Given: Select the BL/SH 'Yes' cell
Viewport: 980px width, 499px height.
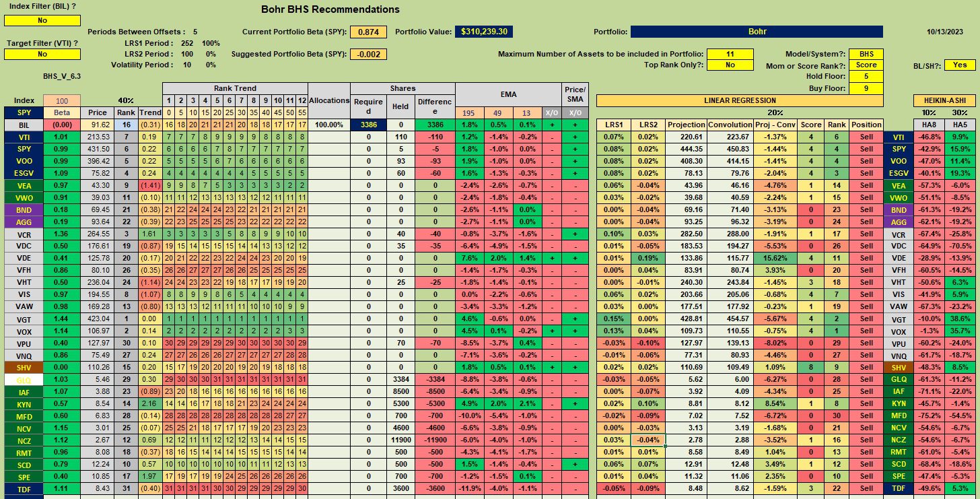Looking at the screenshot, I should tap(960, 65).
